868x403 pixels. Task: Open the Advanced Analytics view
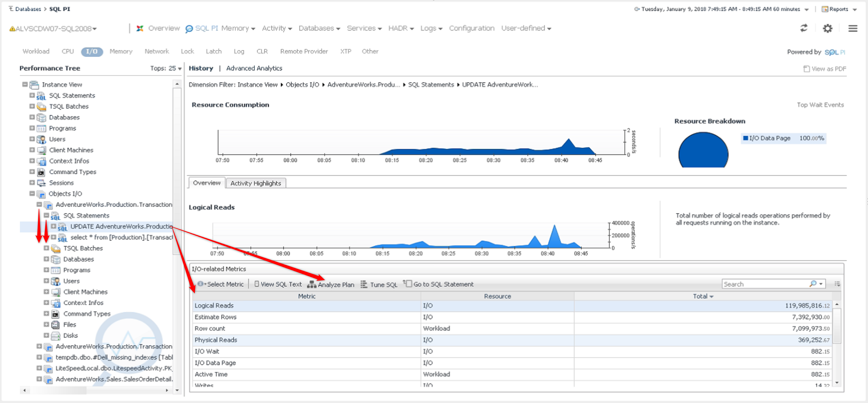pos(254,68)
